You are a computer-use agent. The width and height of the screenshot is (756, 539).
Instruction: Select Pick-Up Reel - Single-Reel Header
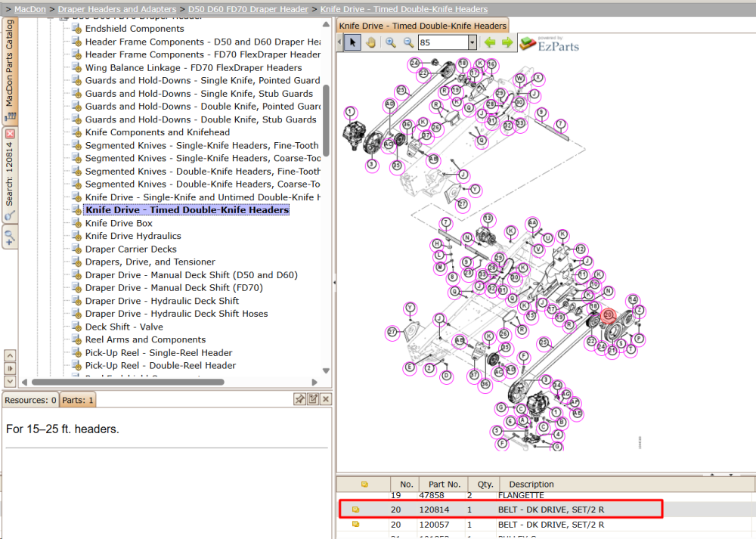tap(159, 353)
